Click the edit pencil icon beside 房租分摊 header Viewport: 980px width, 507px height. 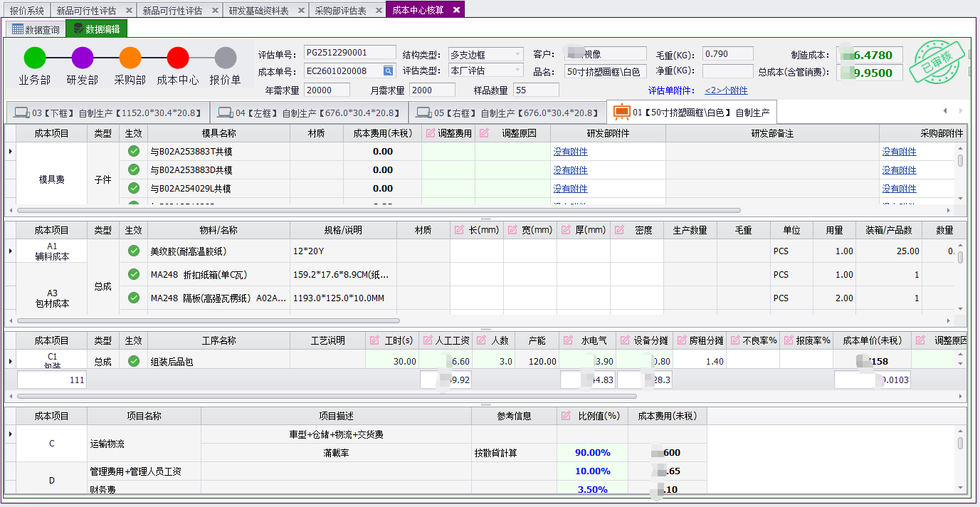pyautogui.click(x=682, y=340)
